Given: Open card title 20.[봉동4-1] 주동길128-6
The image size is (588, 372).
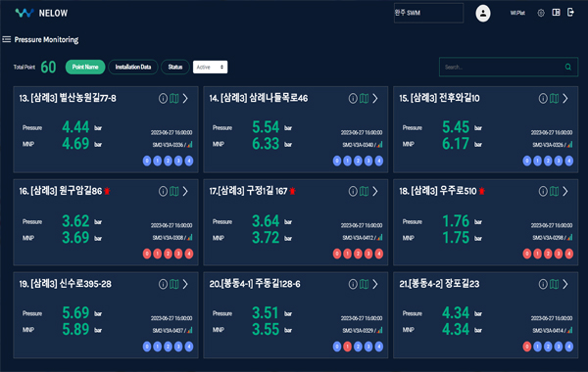Looking at the screenshot, I should click(x=255, y=284).
